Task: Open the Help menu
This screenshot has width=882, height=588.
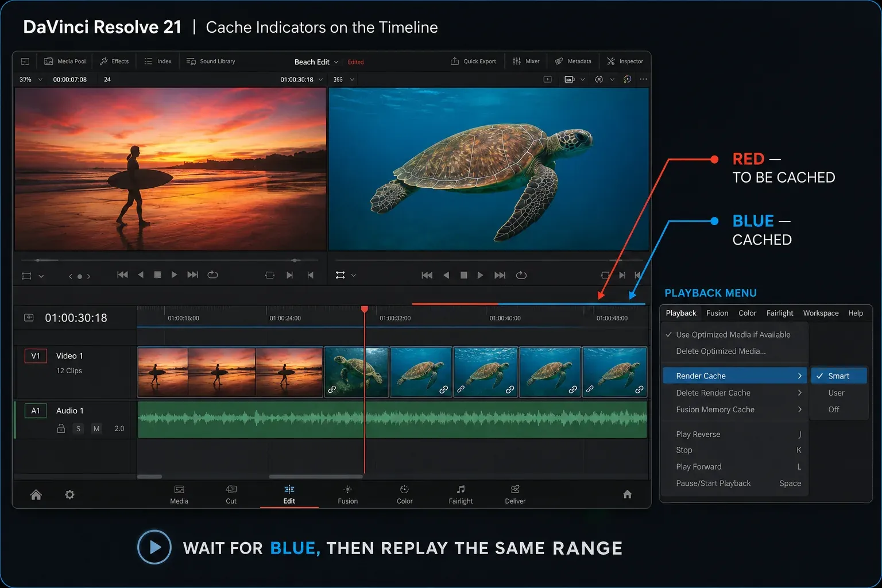Action: coord(856,313)
